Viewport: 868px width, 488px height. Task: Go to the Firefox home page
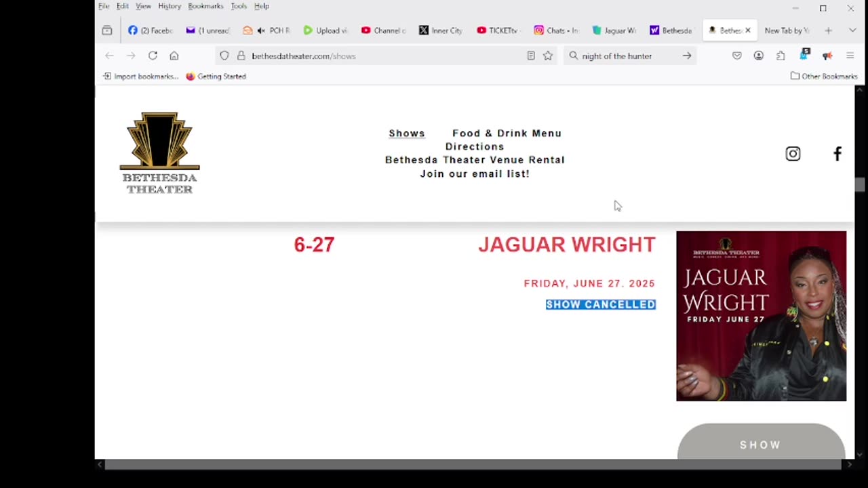pos(174,56)
